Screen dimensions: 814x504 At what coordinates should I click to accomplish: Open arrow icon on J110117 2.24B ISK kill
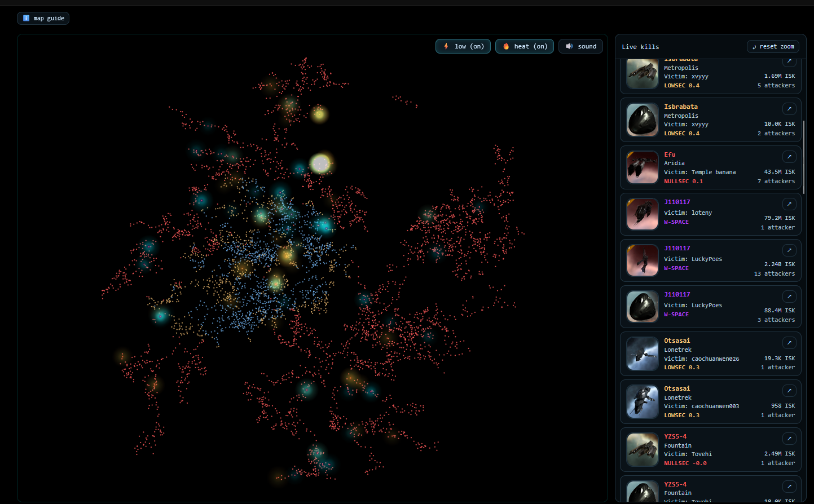click(x=789, y=250)
